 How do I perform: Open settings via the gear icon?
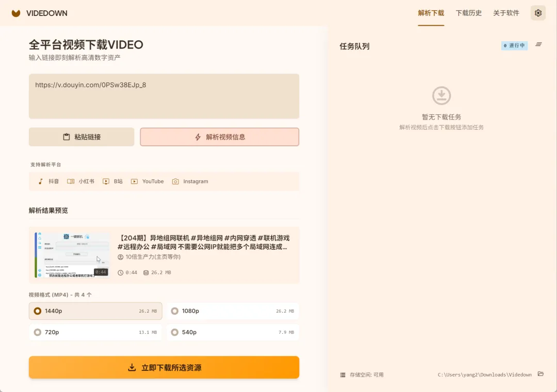[538, 13]
